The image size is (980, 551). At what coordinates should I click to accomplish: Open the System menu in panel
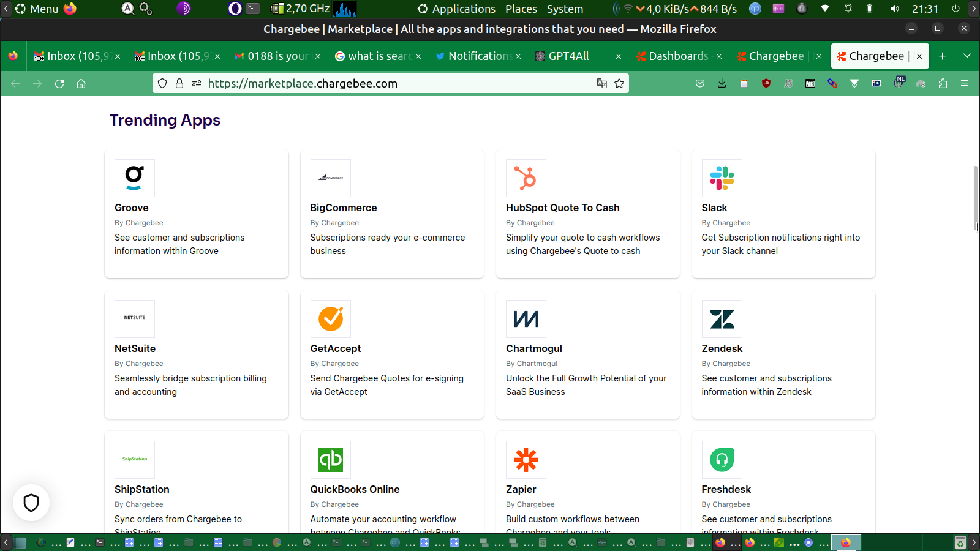(x=565, y=9)
